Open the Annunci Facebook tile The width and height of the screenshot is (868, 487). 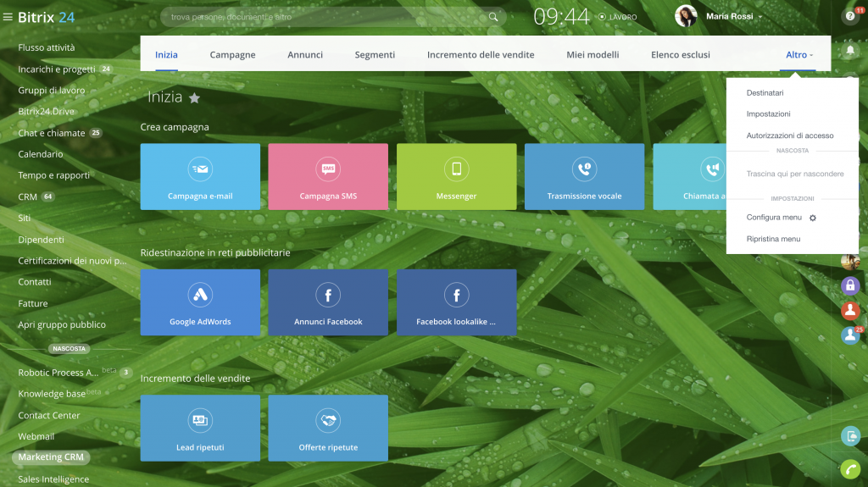(328, 302)
